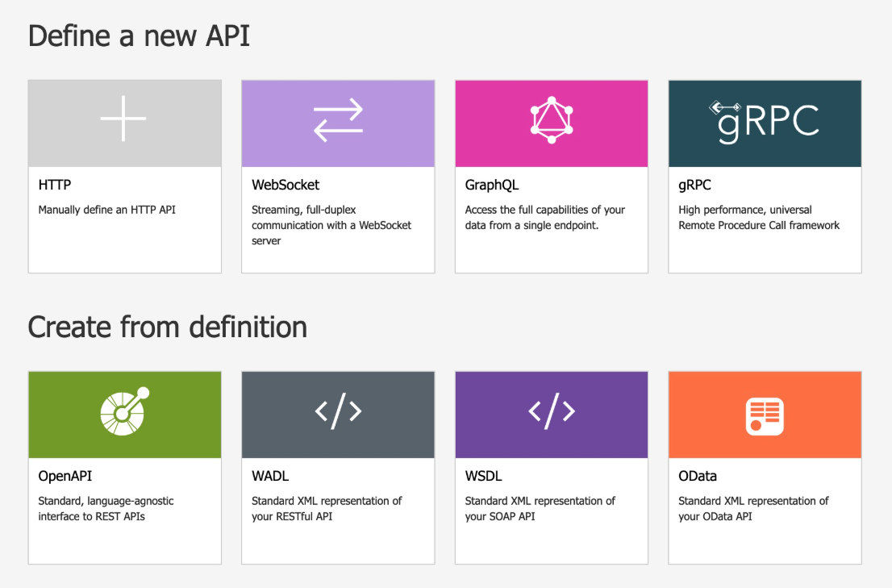Select the GraphQL logo icon
Image resolution: width=892 pixels, height=588 pixels.
pyautogui.click(x=552, y=120)
